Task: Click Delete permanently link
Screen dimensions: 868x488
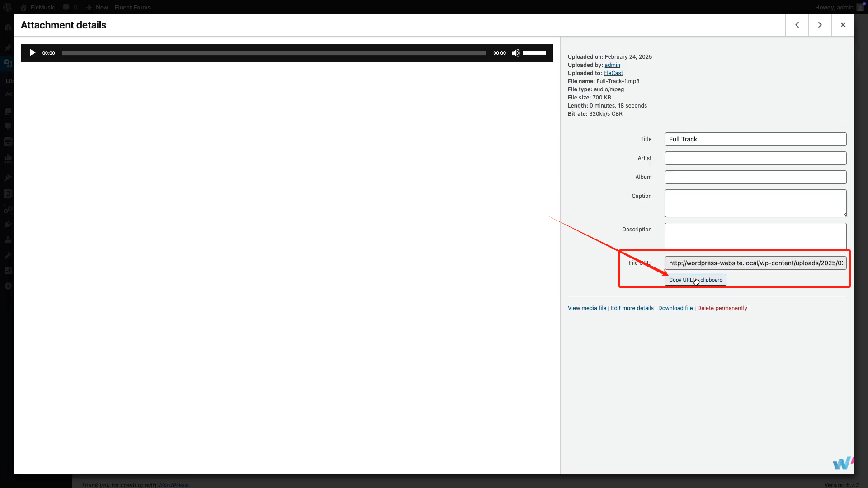Action: pyautogui.click(x=722, y=308)
